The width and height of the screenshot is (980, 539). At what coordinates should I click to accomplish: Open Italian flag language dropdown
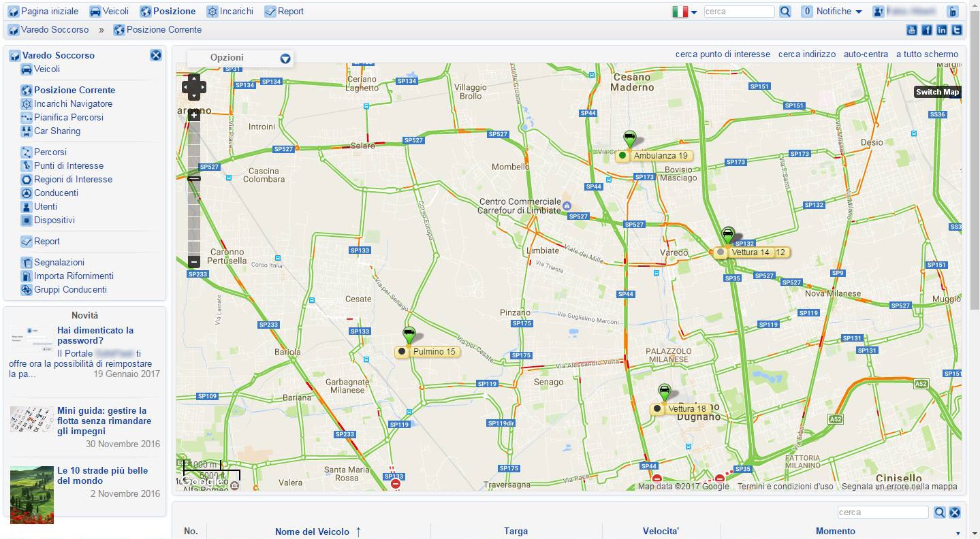(x=684, y=12)
